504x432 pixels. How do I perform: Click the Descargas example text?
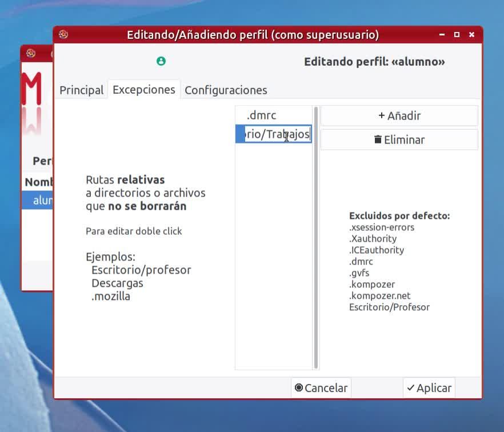(117, 283)
